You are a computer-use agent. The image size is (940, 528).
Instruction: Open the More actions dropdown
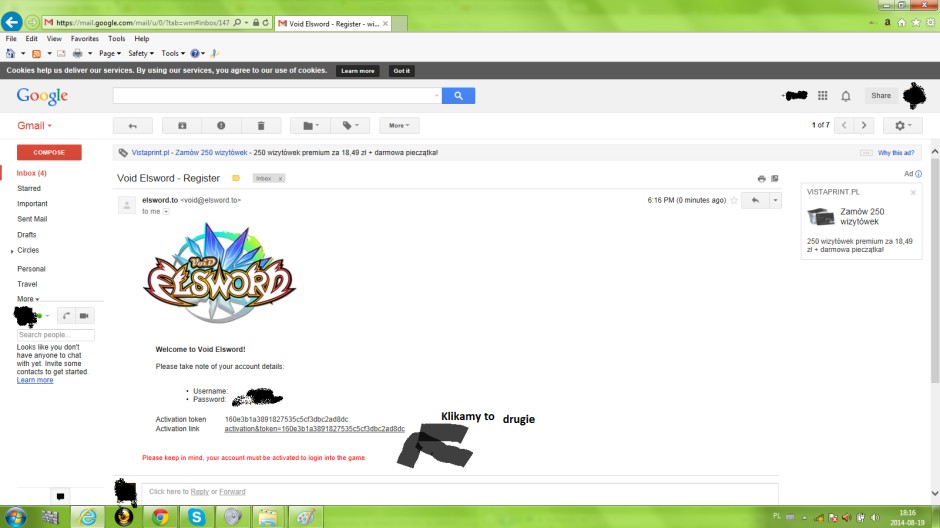399,125
